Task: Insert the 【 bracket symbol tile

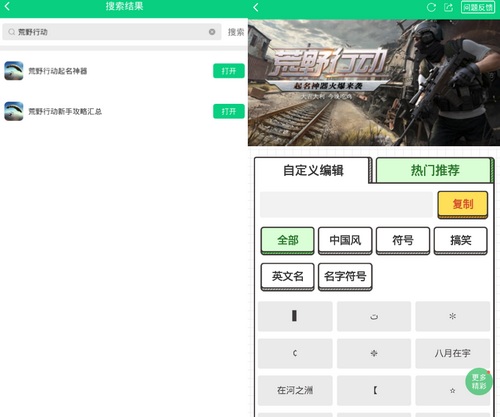Action: point(374,390)
